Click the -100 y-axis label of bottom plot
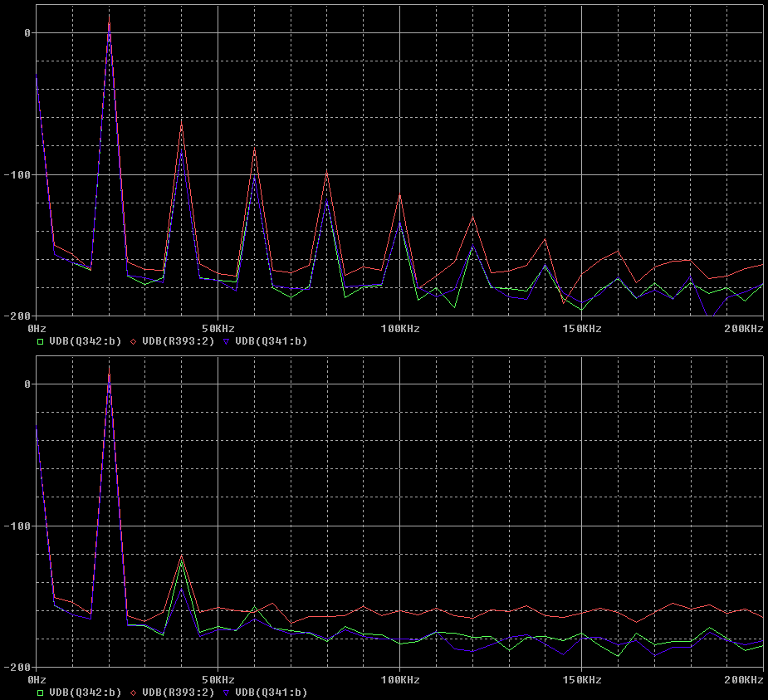The height and width of the screenshot is (700, 768). [17, 526]
